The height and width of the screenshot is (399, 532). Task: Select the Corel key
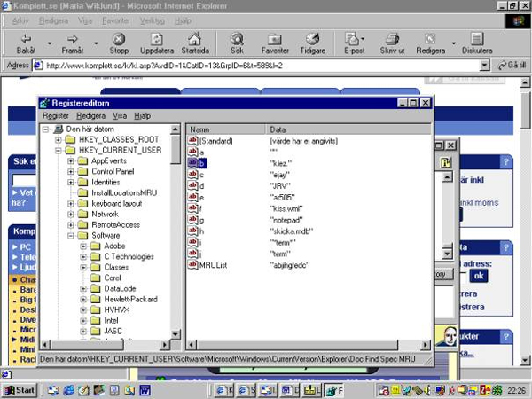tap(113, 278)
